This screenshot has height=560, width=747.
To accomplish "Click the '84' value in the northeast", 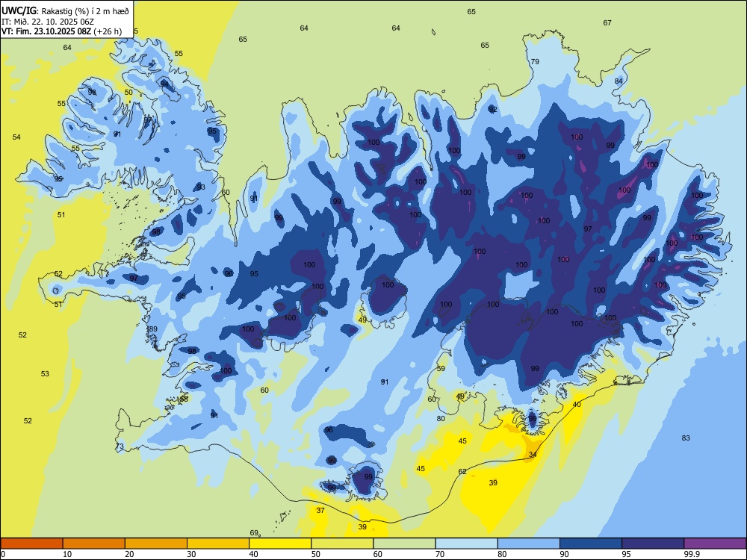I will 619,81.
